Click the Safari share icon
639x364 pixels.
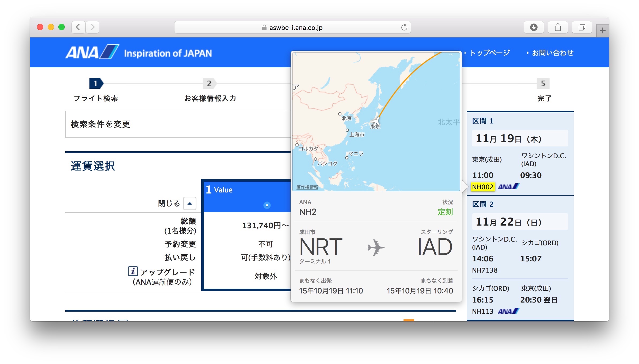[x=558, y=27]
